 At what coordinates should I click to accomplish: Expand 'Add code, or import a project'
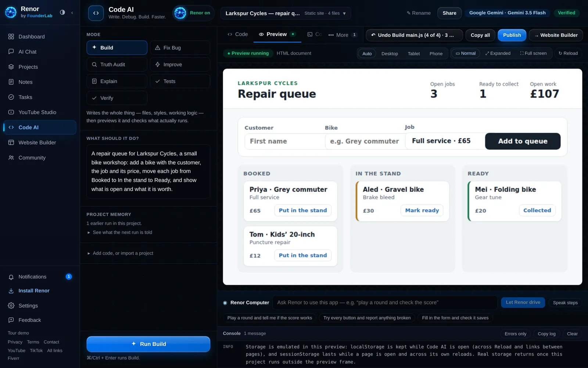(x=120, y=253)
